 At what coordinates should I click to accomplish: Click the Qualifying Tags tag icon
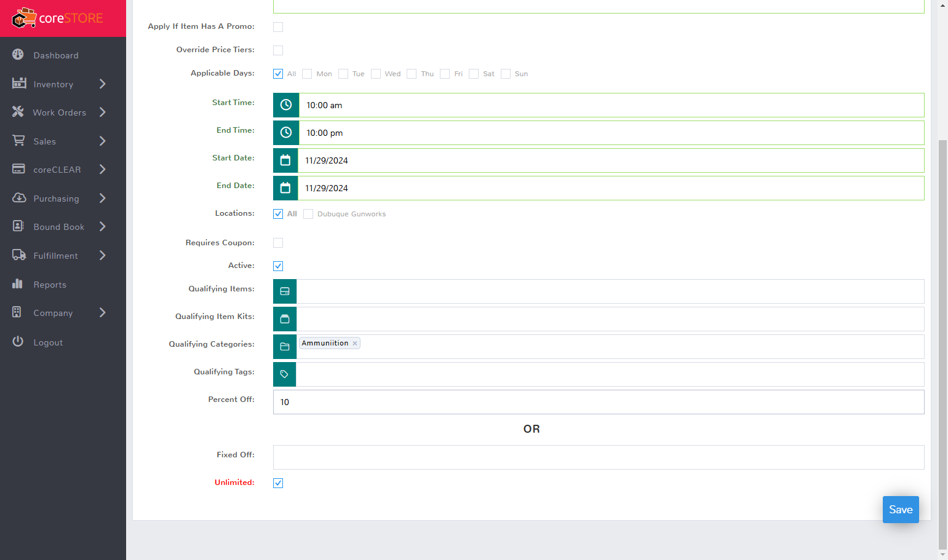click(284, 374)
